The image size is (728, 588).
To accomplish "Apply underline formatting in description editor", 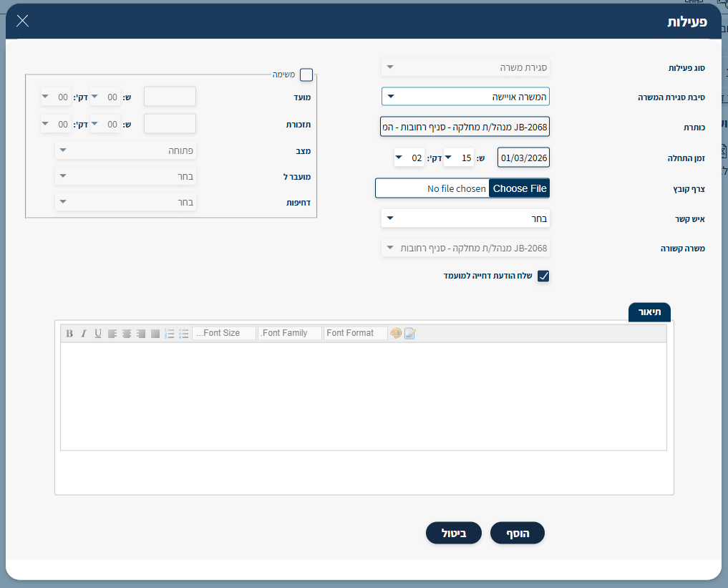I will click(x=98, y=333).
